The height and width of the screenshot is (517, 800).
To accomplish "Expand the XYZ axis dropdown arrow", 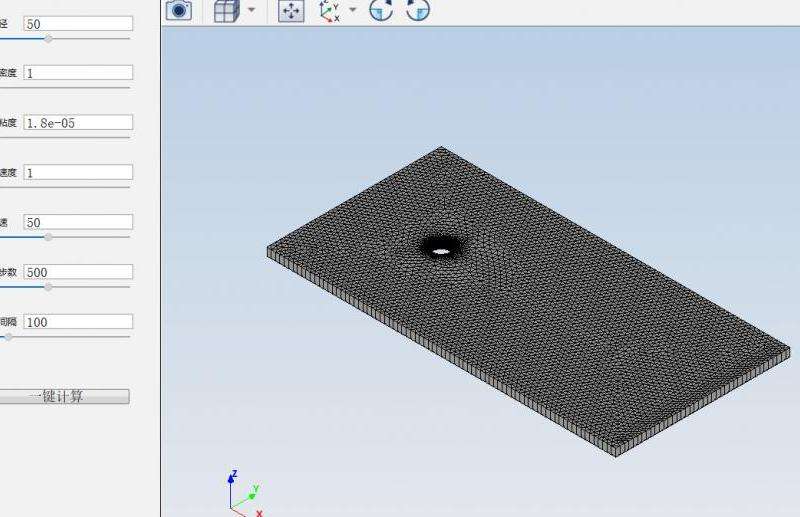I will tap(352, 11).
